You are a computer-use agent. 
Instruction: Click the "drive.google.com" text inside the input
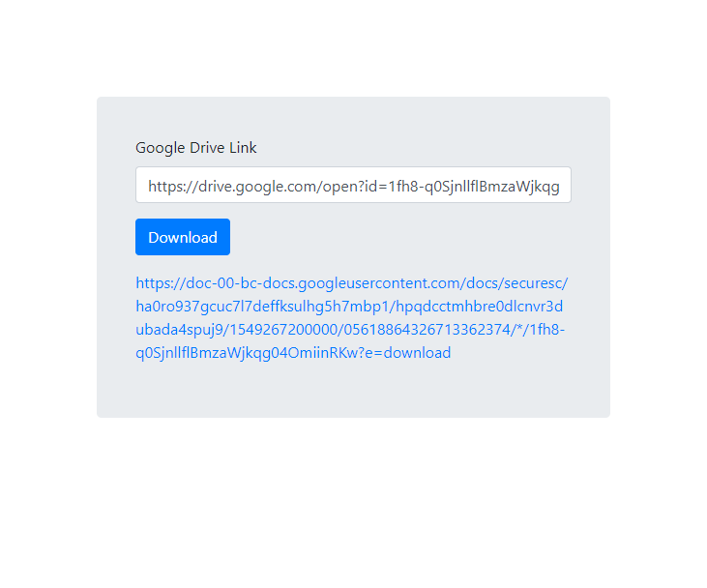[258, 187]
